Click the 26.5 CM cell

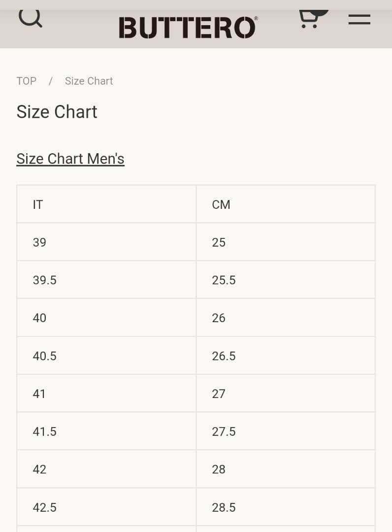pyautogui.click(x=286, y=356)
